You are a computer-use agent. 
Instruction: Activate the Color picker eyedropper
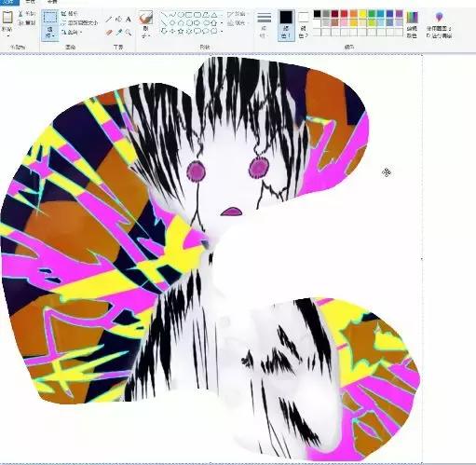118,33
